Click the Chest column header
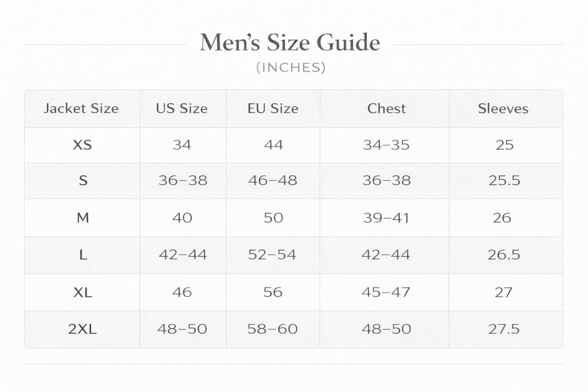This screenshot has height=392, width=588. [386, 109]
